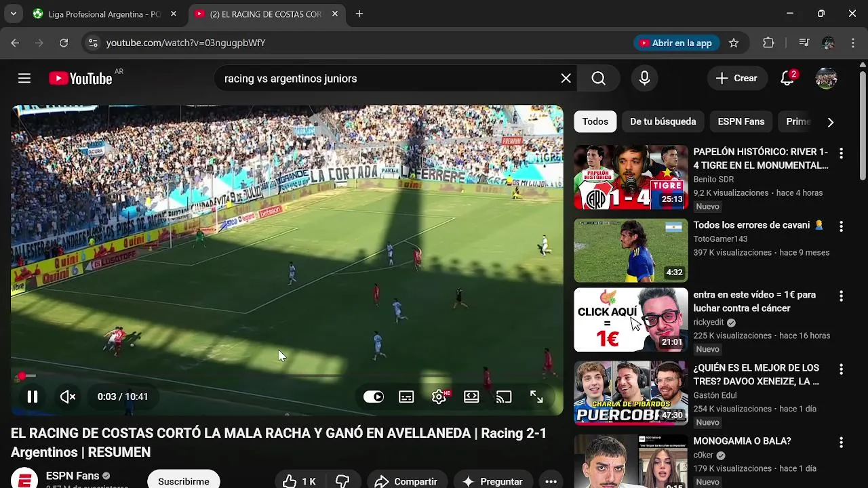
Task: Click the address bar URL
Action: tap(186, 43)
